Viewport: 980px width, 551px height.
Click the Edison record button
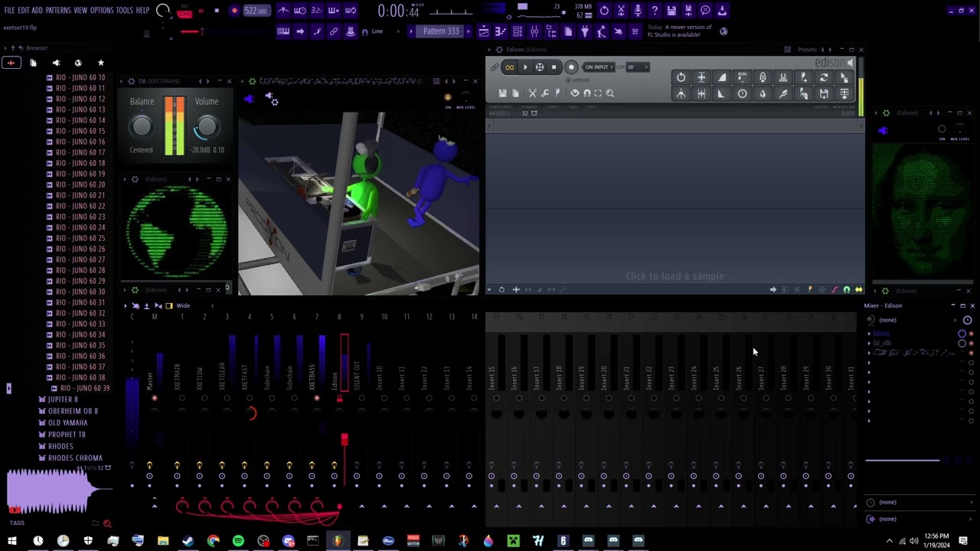(x=571, y=67)
